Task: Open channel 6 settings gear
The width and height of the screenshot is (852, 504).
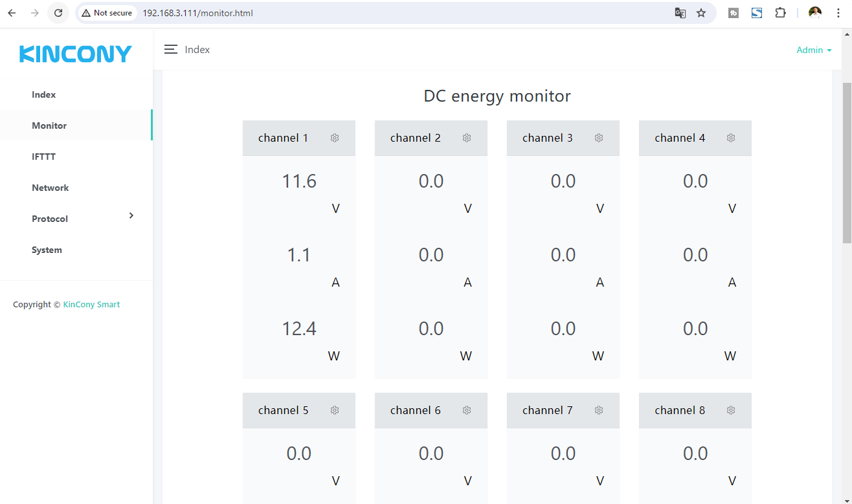Action: click(x=467, y=410)
